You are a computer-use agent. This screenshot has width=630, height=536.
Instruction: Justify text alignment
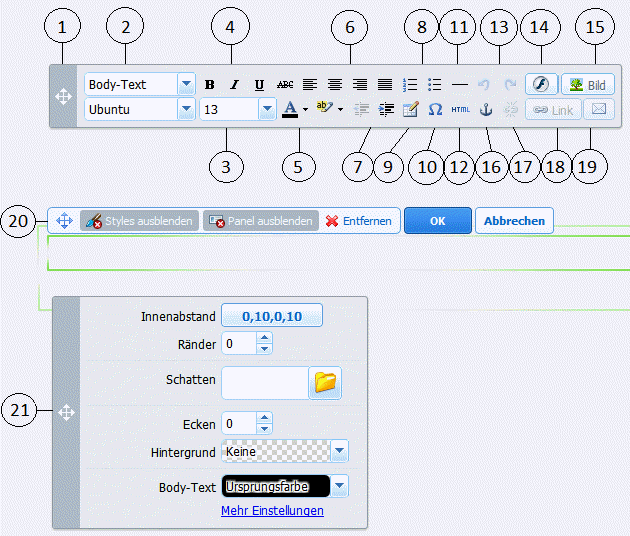(385, 85)
